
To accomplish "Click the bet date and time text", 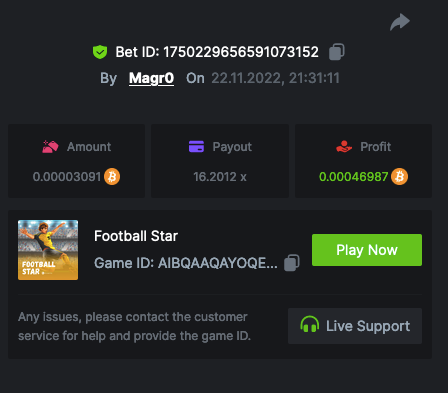I will pos(275,78).
